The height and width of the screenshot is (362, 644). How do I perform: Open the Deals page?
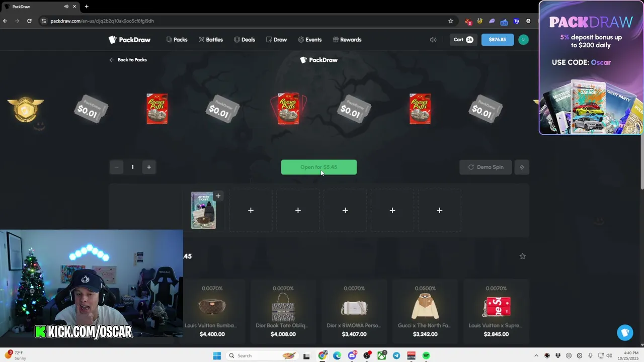tap(244, 40)
